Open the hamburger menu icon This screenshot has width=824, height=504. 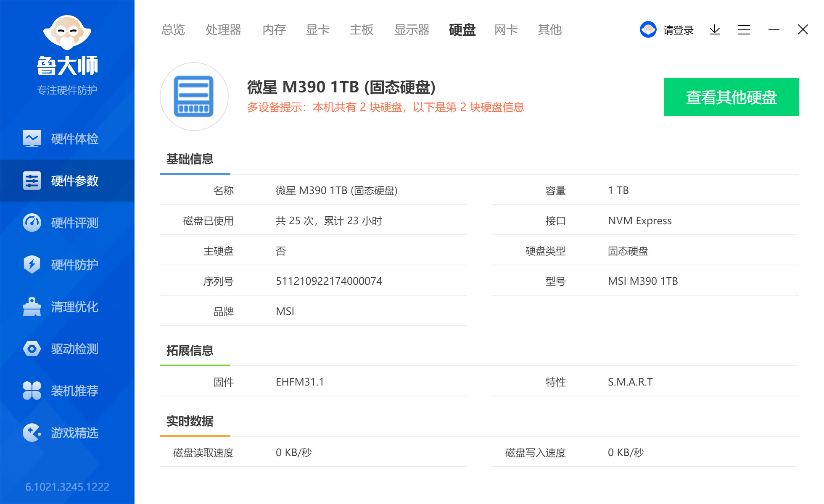[744, 30]
